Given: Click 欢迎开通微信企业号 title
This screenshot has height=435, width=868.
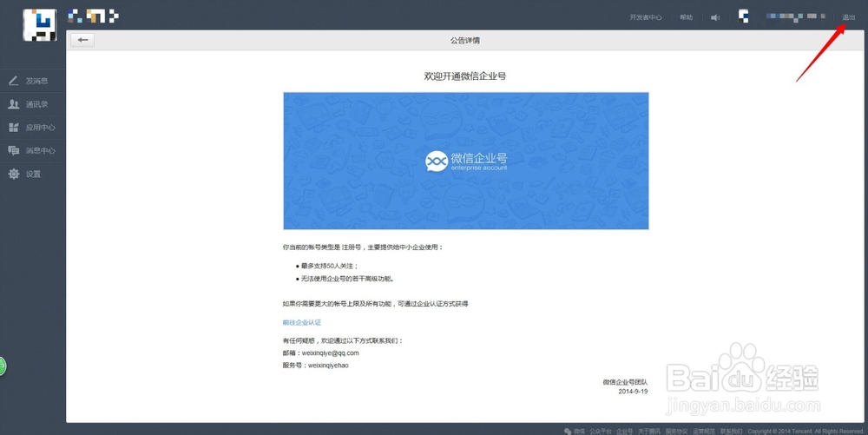Looking at the screenshot, I should click(465, 76).
